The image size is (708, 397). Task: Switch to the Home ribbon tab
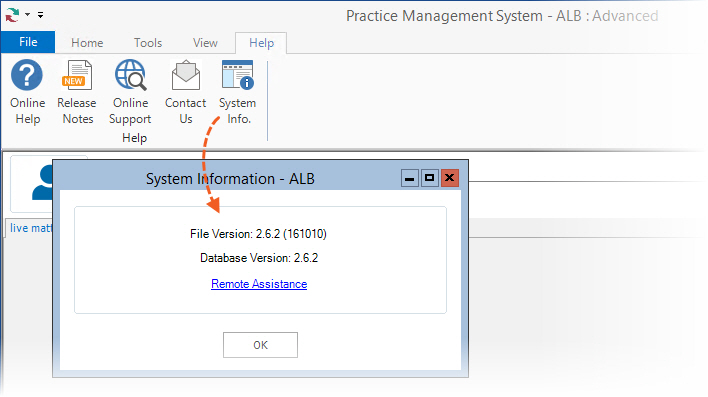(x=87, y=43)
